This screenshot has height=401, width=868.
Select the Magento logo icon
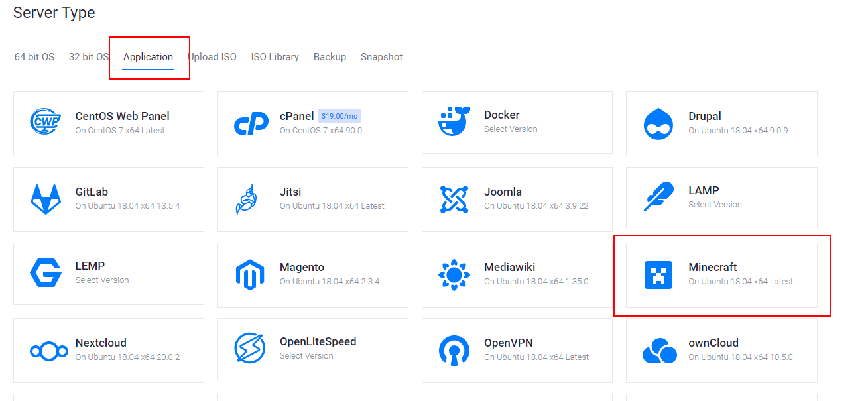250,275
